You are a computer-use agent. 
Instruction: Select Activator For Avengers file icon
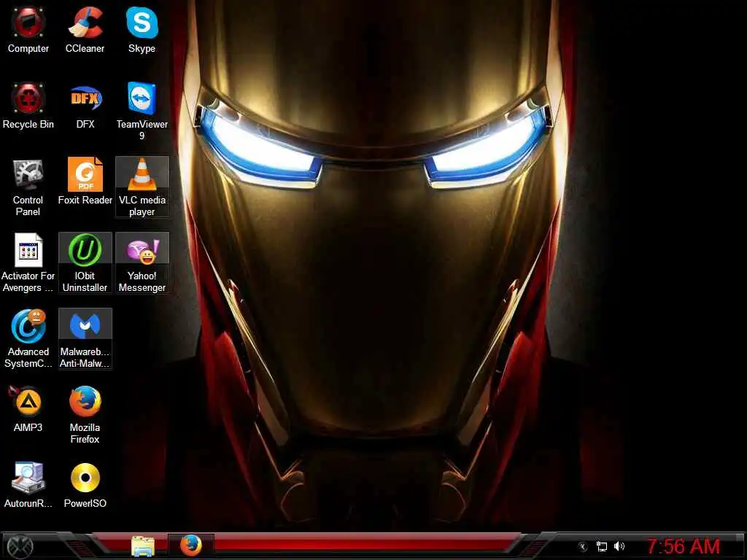[28, 262]
